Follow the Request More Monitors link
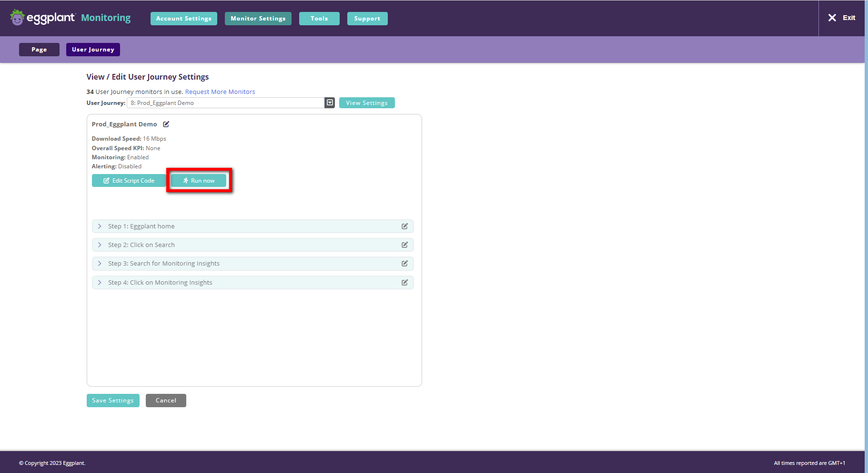This screenshot has height=473, width=868. point(220,92)
